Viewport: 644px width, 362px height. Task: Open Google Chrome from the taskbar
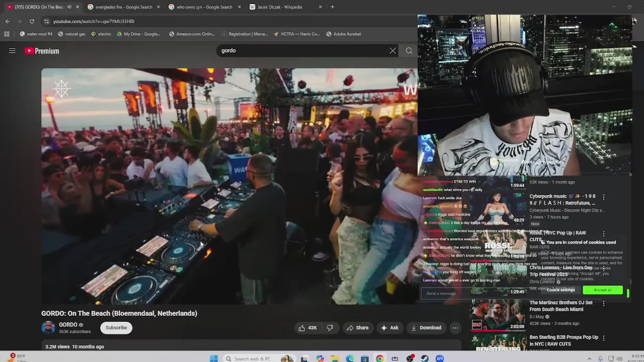[x=380, y=358]
